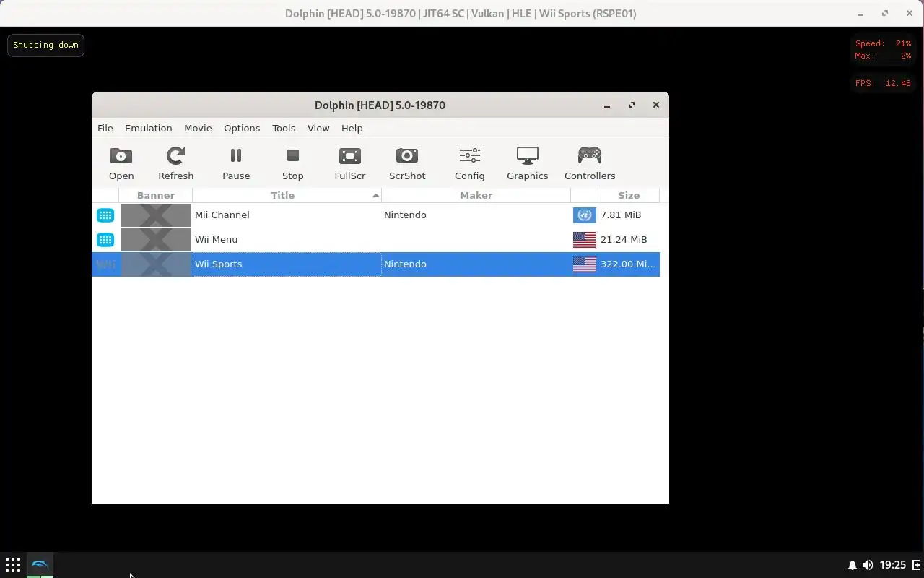Open the Tools menu
This screenshot has width=924, height=578.
pos(284,128)
